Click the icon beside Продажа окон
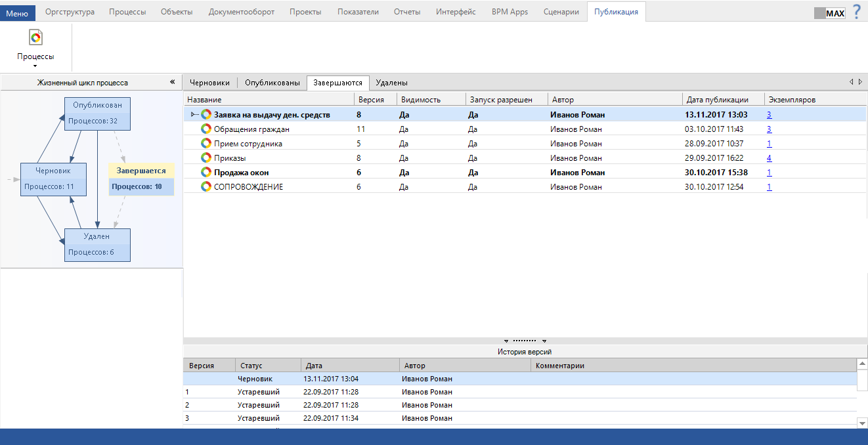868x445 pixels. [x=206, y=173]
